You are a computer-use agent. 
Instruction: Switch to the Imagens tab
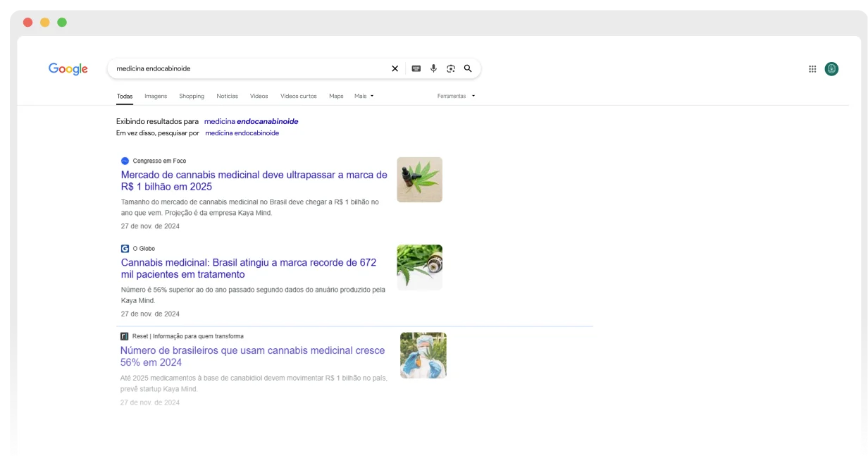[x=156, y=96]
